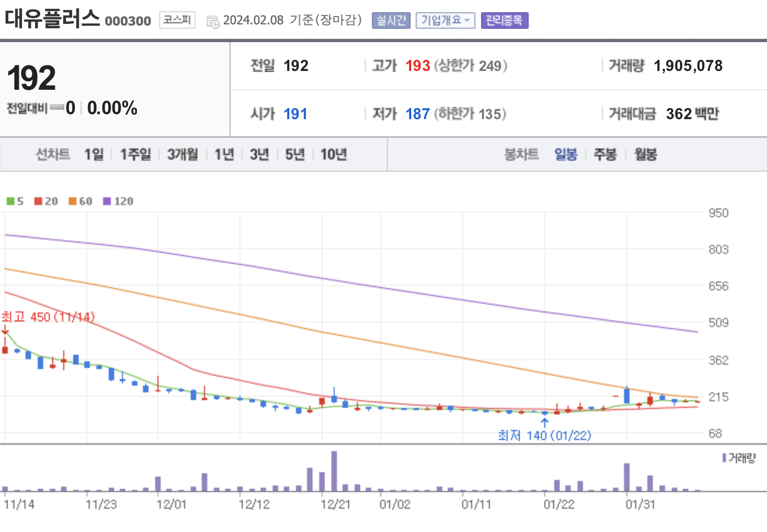Screen dimensions: 767x532
Task: Click the trading volume 1,905,078
Action: [688, 66]
